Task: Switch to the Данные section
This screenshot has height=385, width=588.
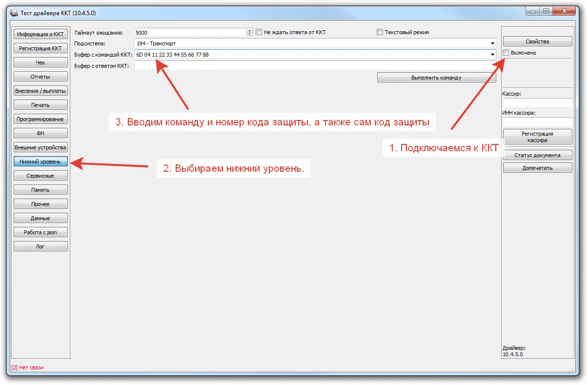Action: 41,218
